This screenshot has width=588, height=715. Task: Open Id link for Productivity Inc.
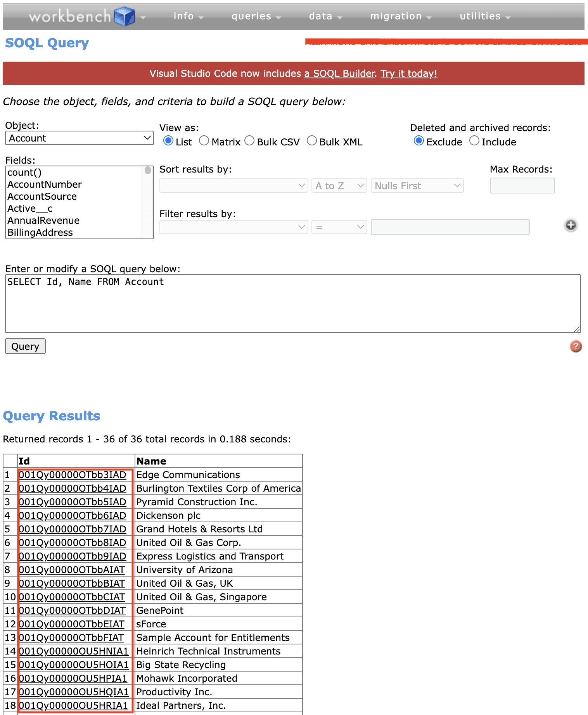pyautogui.click(x=74, y=692)
